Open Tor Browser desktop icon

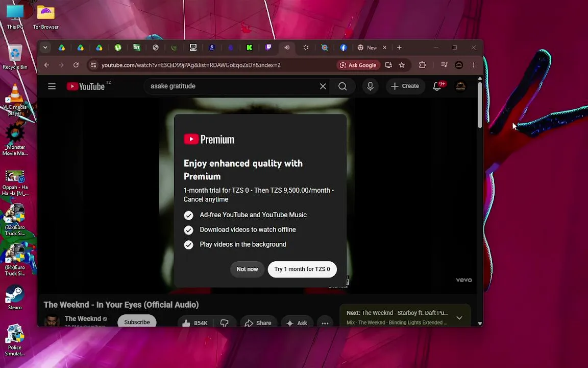pos(46,17)
